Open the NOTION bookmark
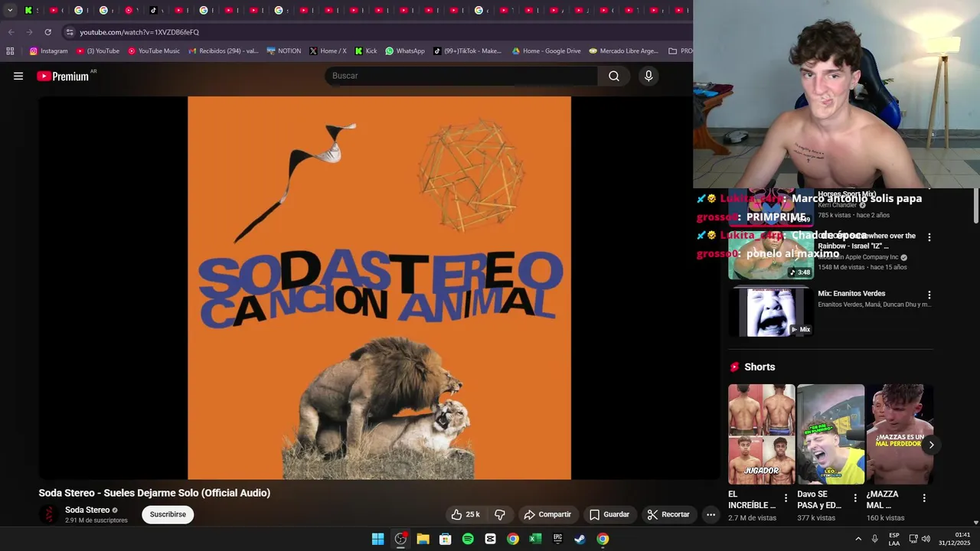 284,51
